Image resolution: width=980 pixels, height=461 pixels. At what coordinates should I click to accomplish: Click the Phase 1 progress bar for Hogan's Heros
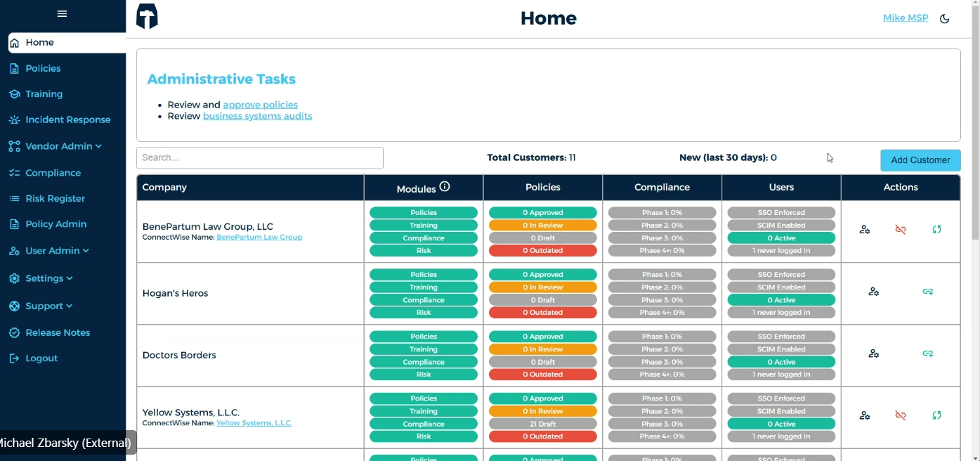coord(662,274)
